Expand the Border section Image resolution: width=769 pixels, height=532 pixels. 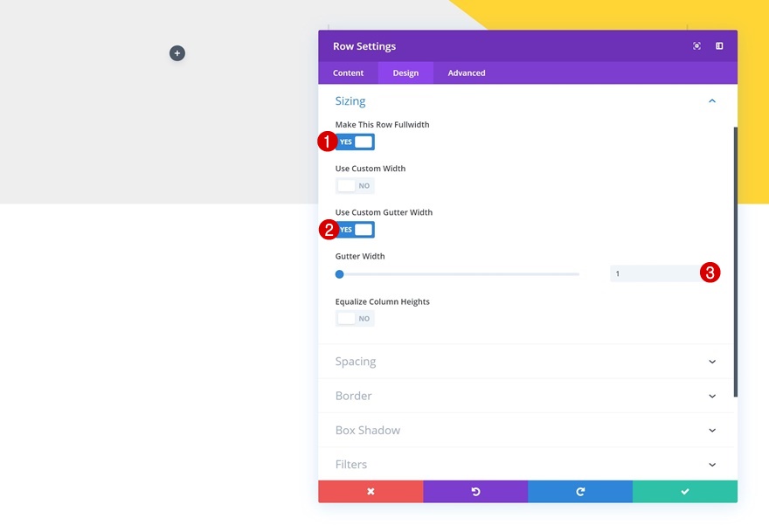(526, 396)
